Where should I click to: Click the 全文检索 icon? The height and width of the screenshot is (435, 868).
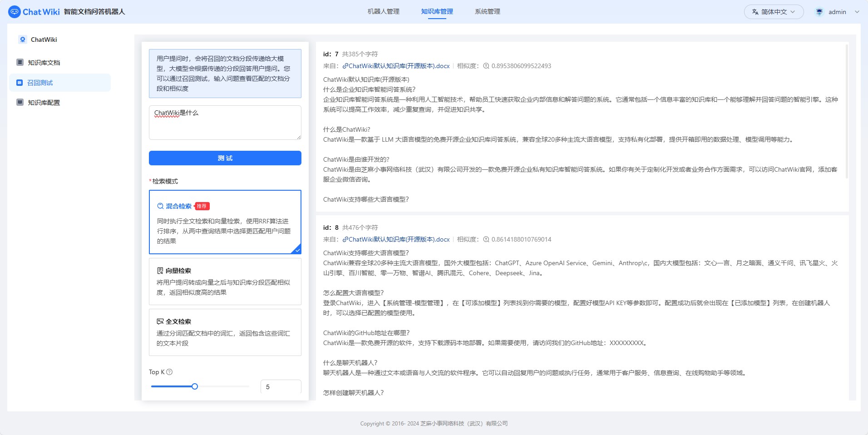tap(160, 321)
